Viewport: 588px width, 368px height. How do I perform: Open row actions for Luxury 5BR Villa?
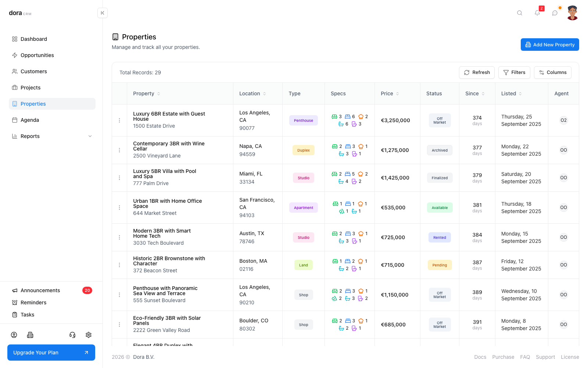click(119, 178)
